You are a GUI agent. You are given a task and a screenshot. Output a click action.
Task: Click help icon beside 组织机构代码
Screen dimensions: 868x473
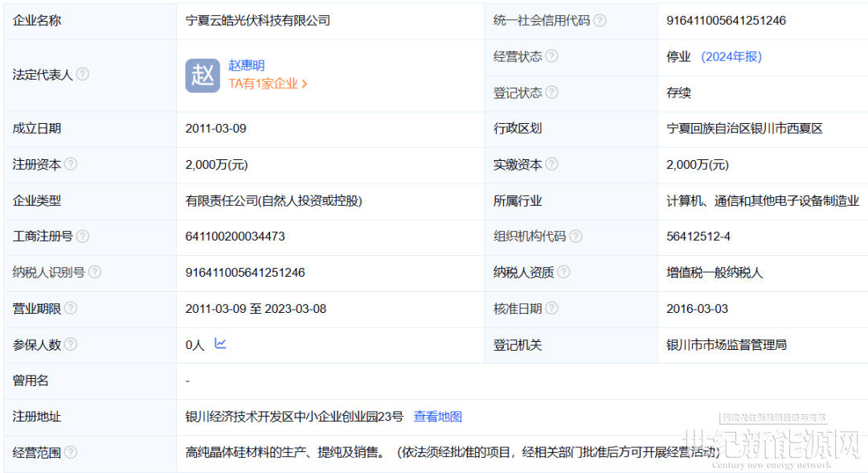tap(575, 236)
